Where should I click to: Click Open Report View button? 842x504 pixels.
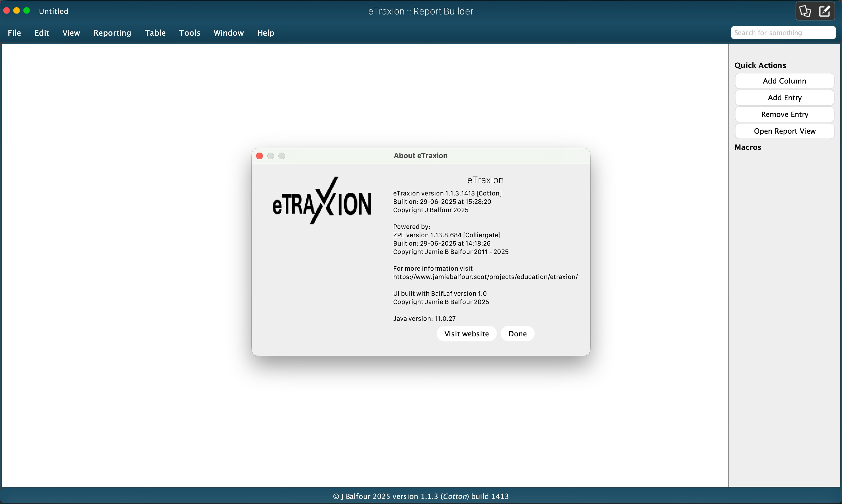(x=785, y=131)
